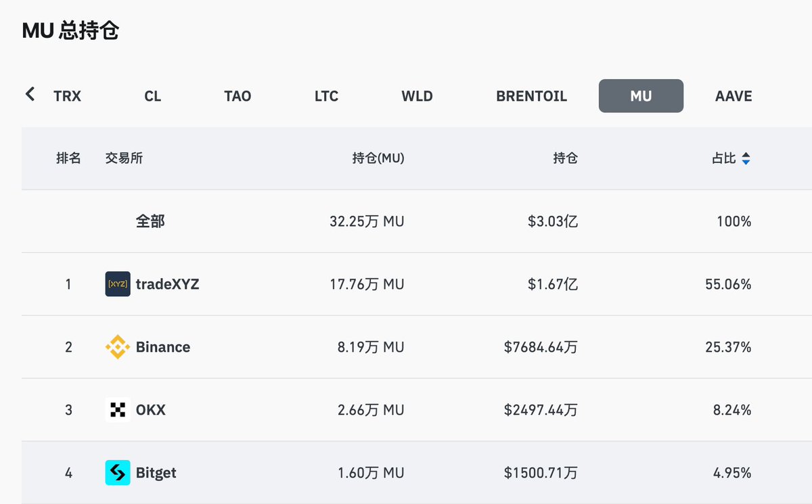
Task: Click the OKX logo icon
Action: click(118, 410)
